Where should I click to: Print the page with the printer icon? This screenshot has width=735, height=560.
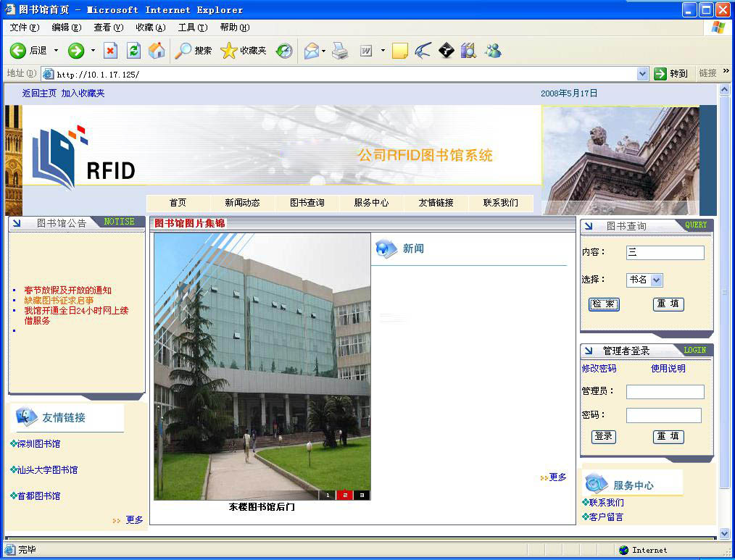coord(340,51)
